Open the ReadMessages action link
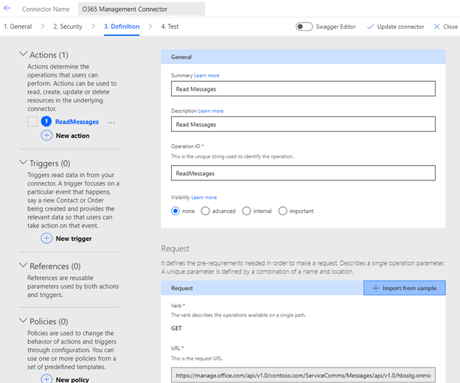This screenshot has height=383, width=460. (77, 122)
